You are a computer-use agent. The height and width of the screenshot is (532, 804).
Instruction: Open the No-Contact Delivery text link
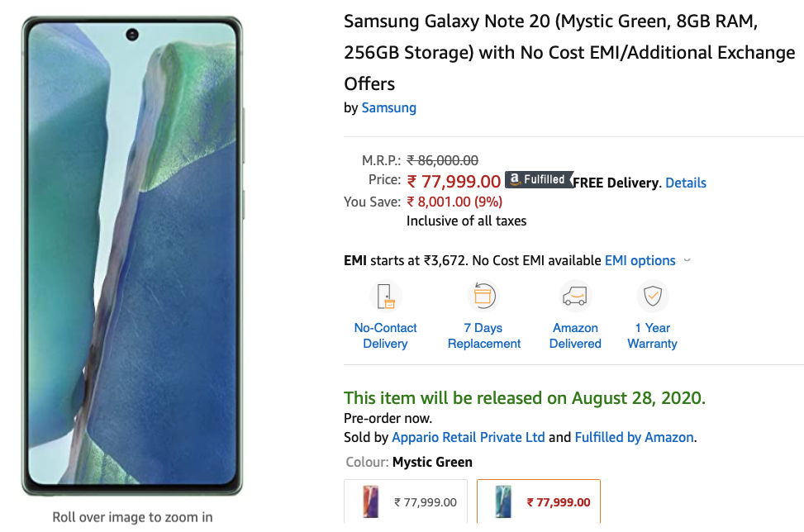point(385,335)
